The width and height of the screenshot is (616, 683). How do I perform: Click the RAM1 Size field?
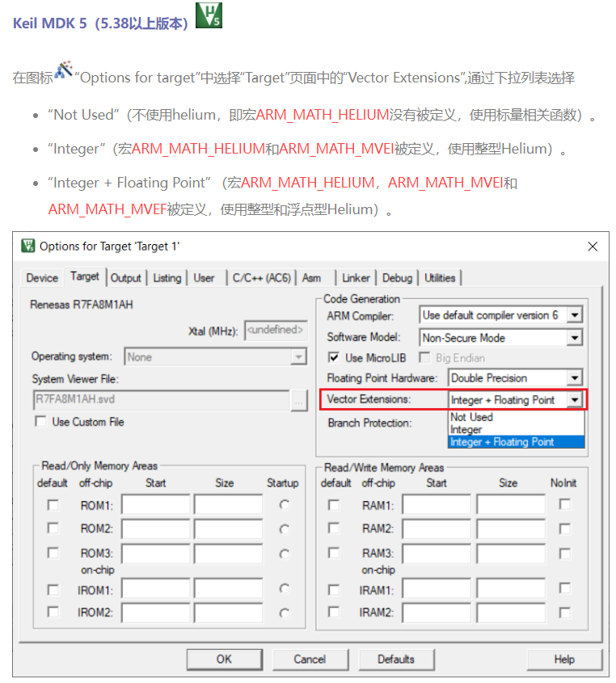[511, 505]
